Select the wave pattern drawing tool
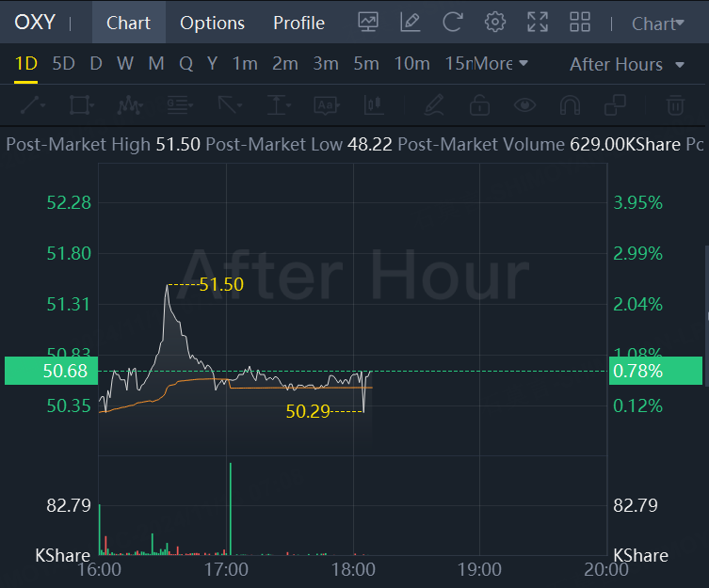Image resolution: width=709 pixels, height=588 pixels. [x=130, y=105]
